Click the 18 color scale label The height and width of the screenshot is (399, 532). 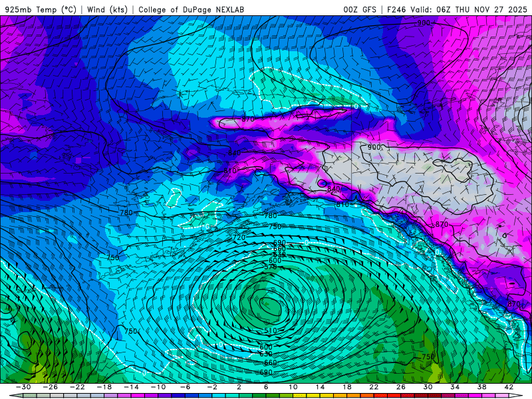pyautogui.click(x=346, y=387)
